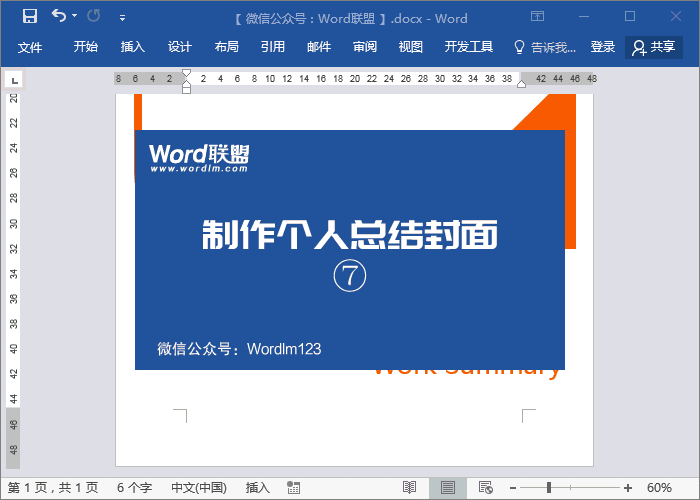700x500 pixels.
Task: Open the ribbon display options icon
Action: point(538,17)
